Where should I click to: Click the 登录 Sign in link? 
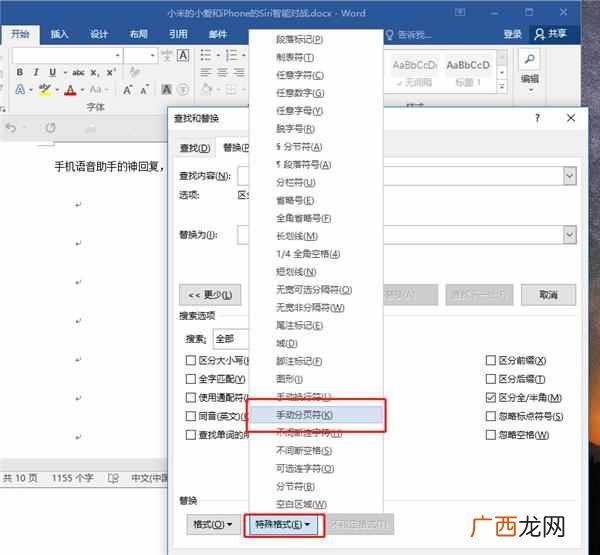click(512, 34)
